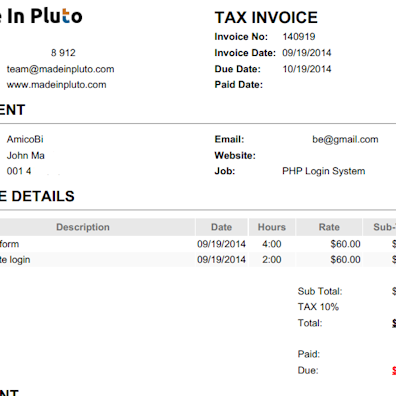The image size is (396, 396).
Task: Click the TAX 10% label
Action: click(x=318, y=307)
